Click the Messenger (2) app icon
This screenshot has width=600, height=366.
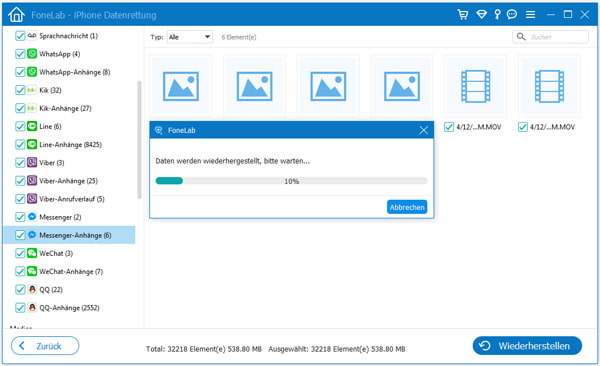click(x=32, y=217)
